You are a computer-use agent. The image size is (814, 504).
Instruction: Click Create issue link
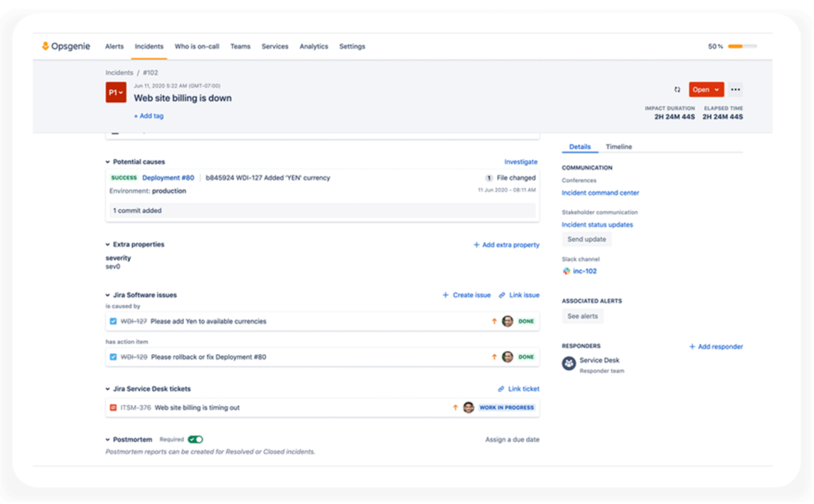pos(467,295)
